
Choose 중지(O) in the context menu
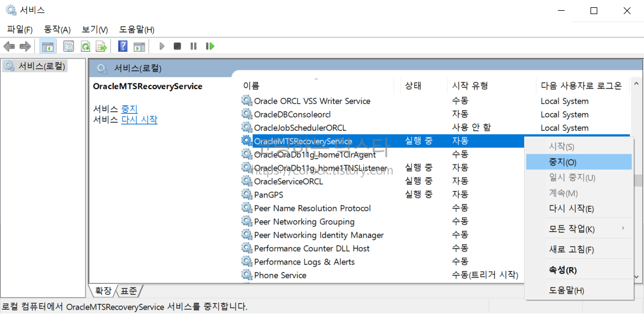(579, 162)
